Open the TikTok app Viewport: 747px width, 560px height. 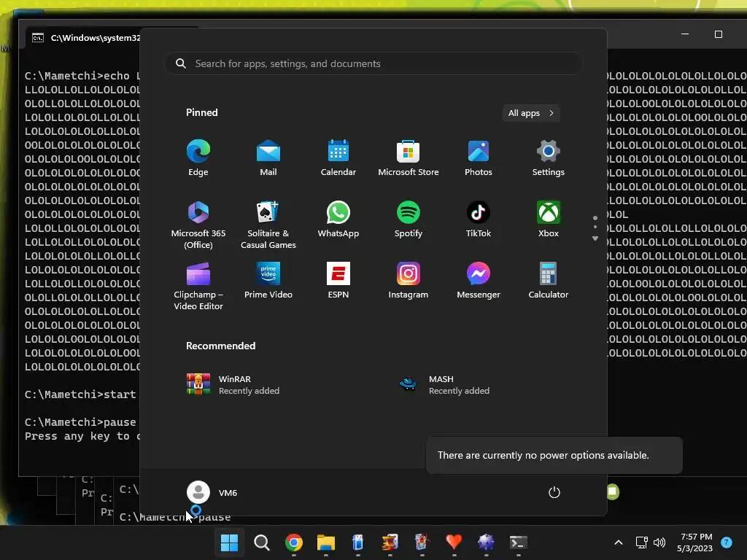(479, 219)
